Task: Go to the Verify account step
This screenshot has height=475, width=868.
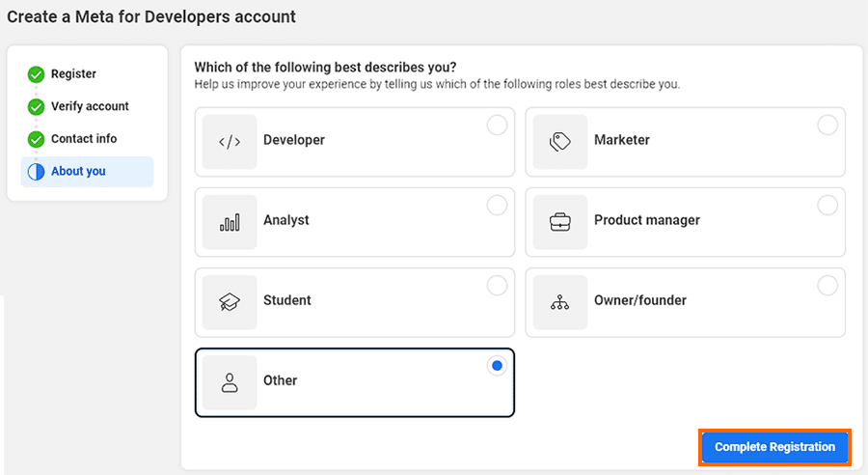Action: (90, 106)
